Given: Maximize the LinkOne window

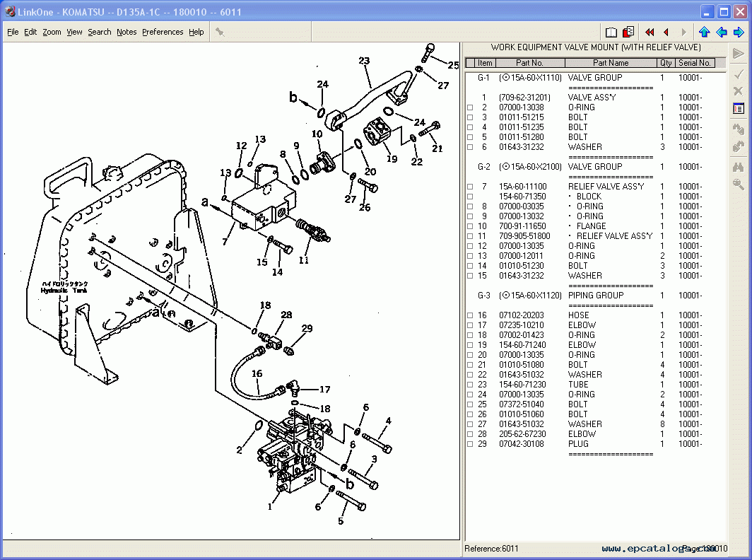Looking at the screenshot, I should [x=724, y=11].
